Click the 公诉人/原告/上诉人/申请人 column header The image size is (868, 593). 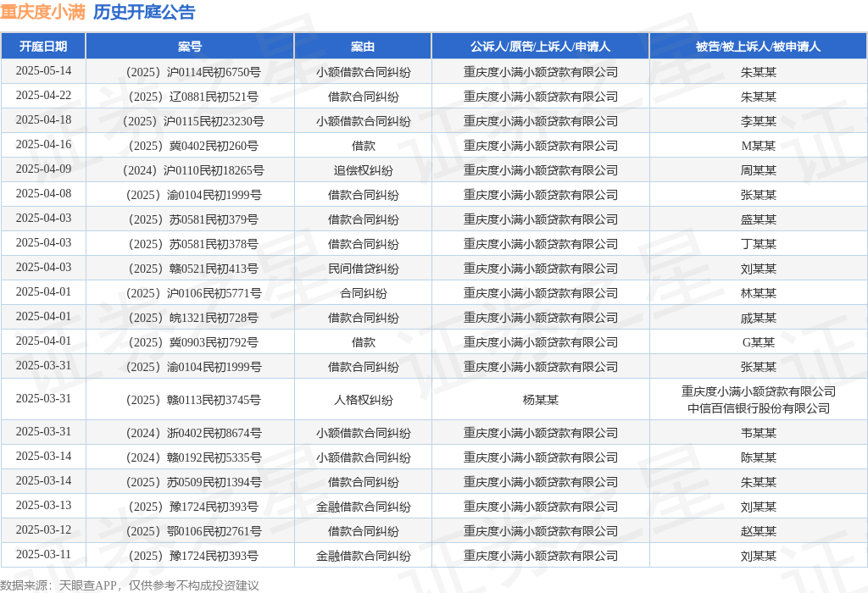click(x=540, y=47)
